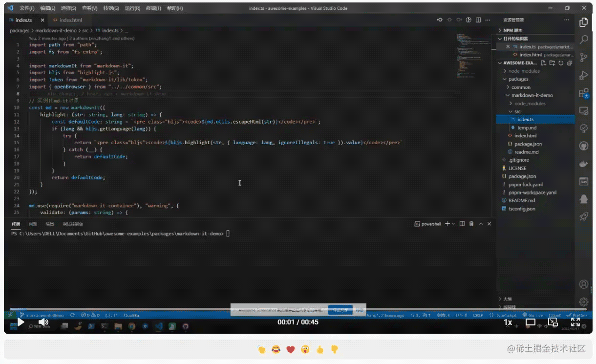Collapse the packages folder

[x=535, y=79]
